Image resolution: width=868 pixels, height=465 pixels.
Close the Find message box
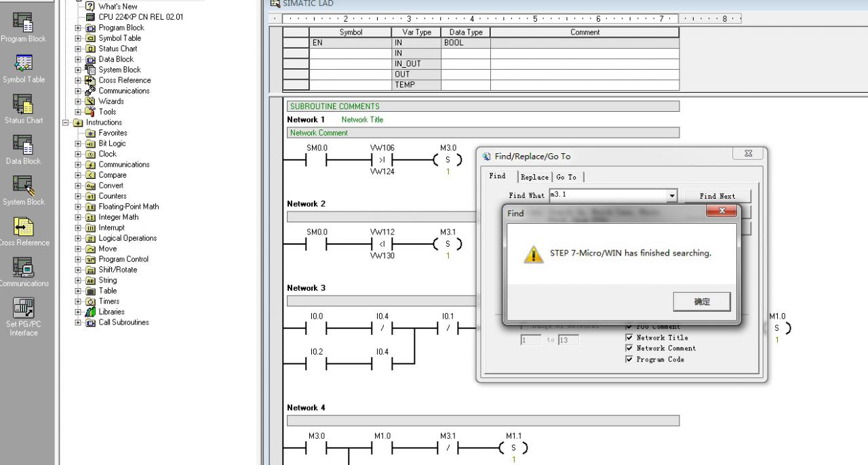click(x=722, y=211)
